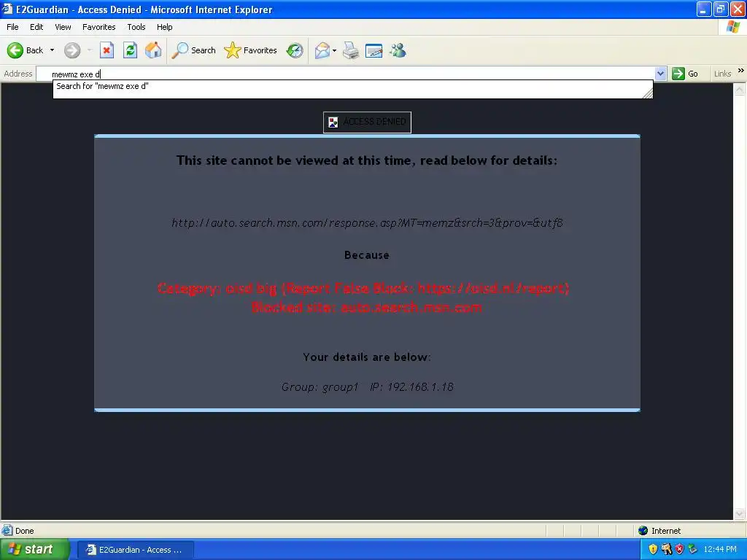Click the Forward arrow button
747x560 pixels.
(x=72, y=50)
